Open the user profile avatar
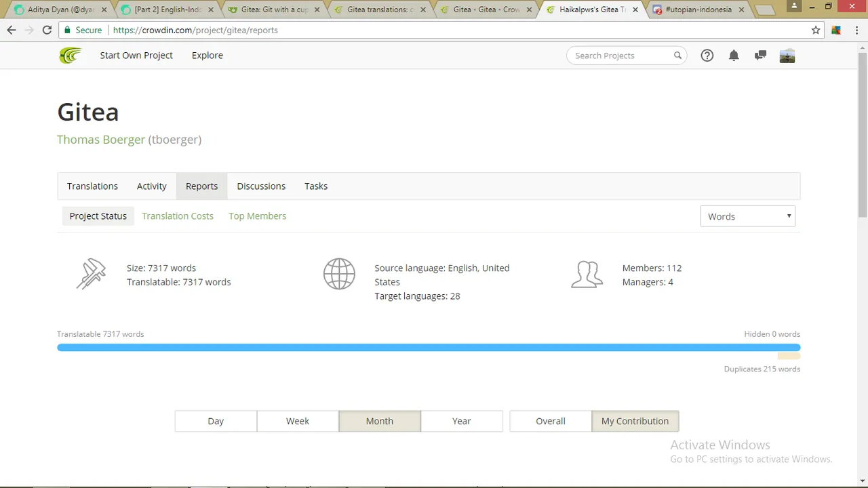 click(787, 56)
